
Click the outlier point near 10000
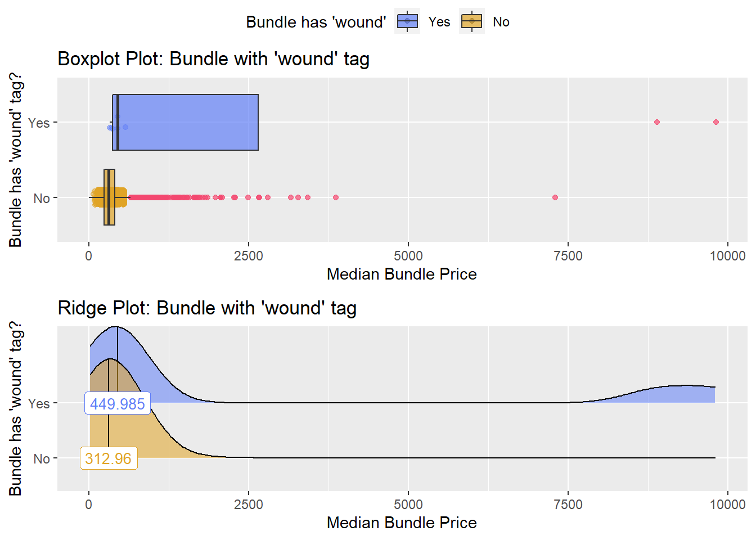click(x=716, y=122)
